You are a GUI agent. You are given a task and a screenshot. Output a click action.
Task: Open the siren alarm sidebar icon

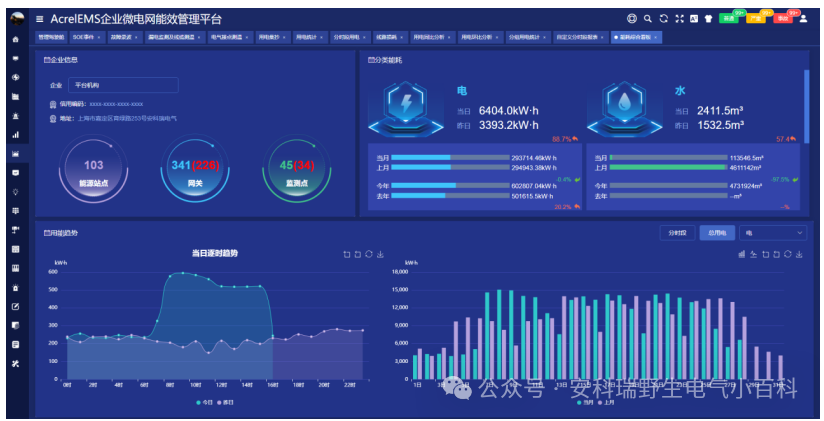[x=15, y=116]
